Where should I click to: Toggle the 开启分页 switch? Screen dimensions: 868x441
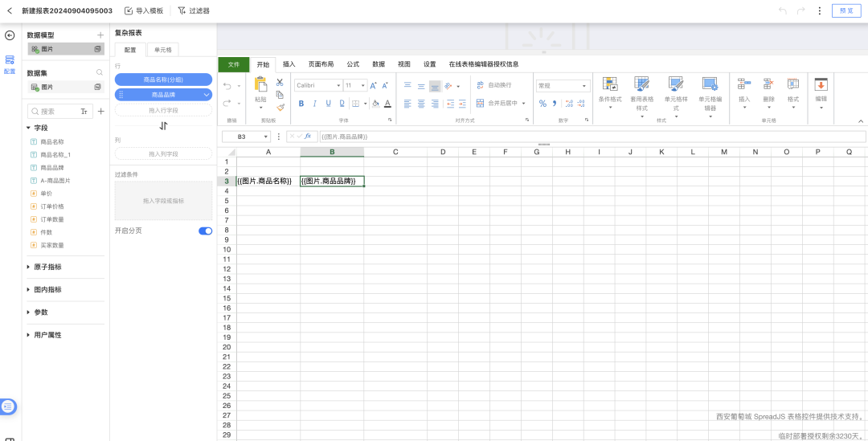click(x=206, y=231)
